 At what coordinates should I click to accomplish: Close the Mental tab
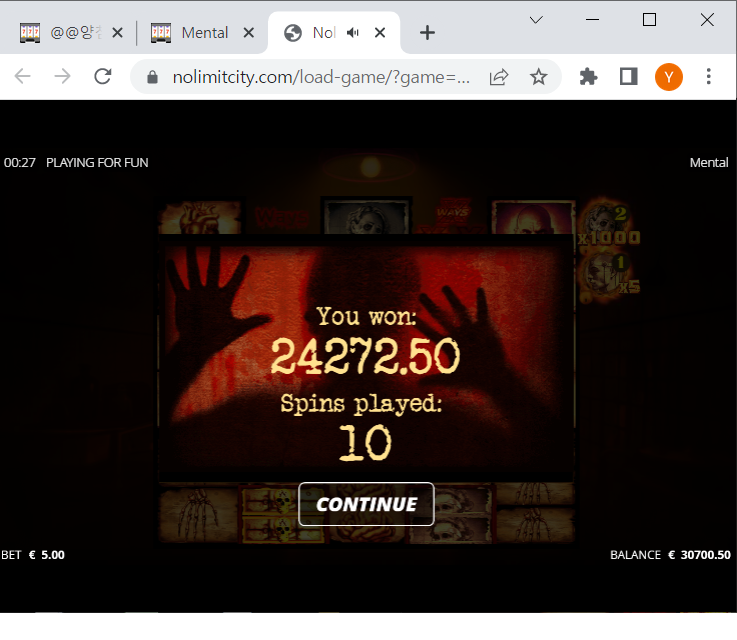coord(249,33)
